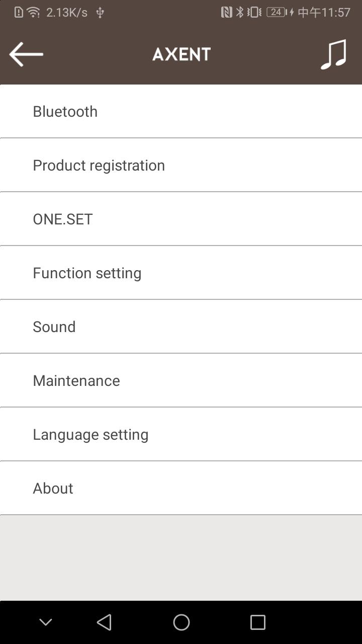
Task: Tap the NFC status bar icon
Action: 226,12
